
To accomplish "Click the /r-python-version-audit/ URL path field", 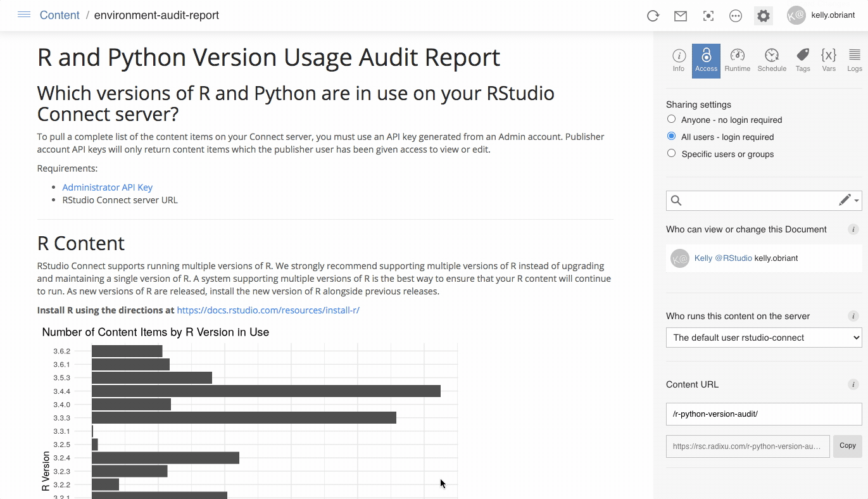I will [x=764, y=414].
